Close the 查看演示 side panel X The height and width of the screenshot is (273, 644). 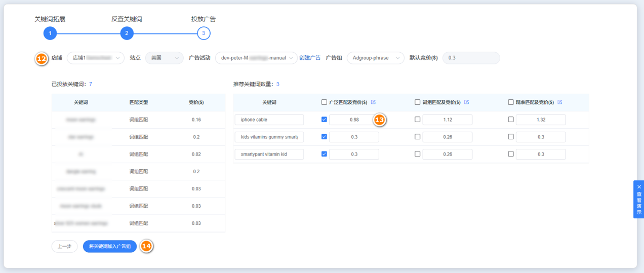(639, 187)
